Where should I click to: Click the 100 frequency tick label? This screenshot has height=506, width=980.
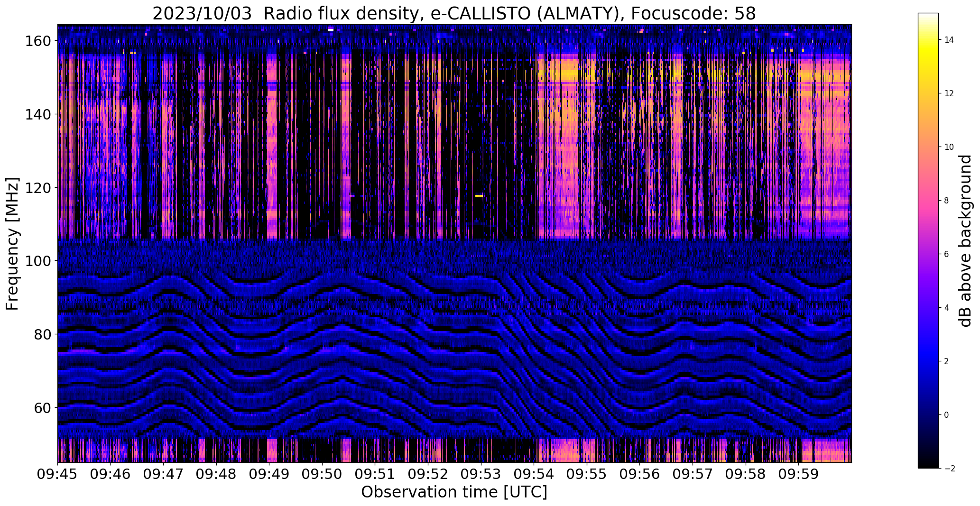(x=37, y=261)
